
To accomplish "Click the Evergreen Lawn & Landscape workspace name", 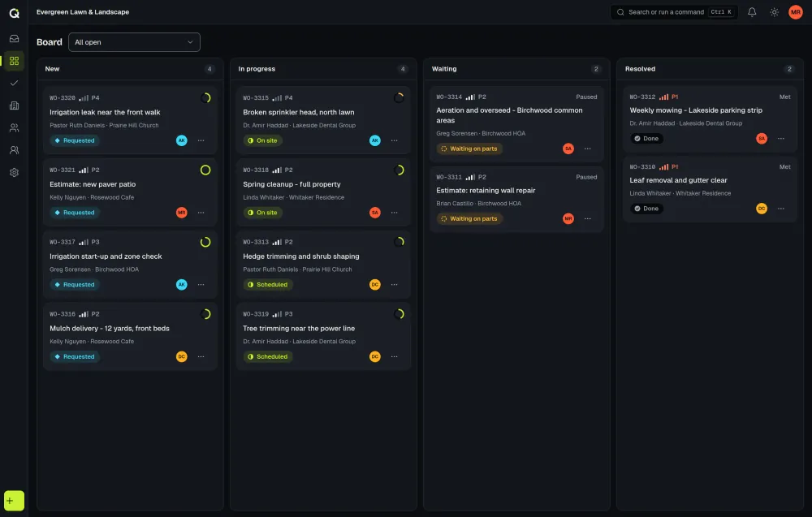I will (83, 12).
